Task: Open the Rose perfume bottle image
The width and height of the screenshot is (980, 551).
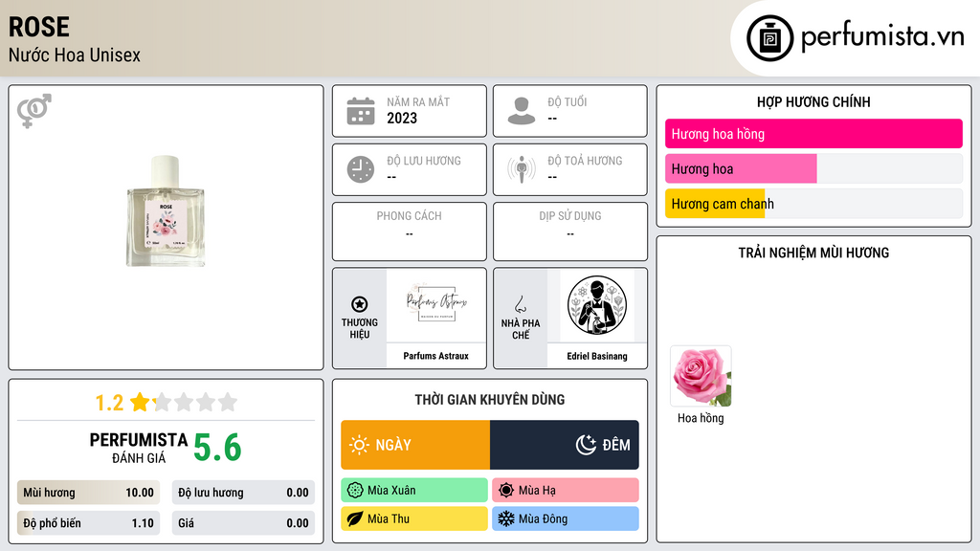Action: point(166,211)
